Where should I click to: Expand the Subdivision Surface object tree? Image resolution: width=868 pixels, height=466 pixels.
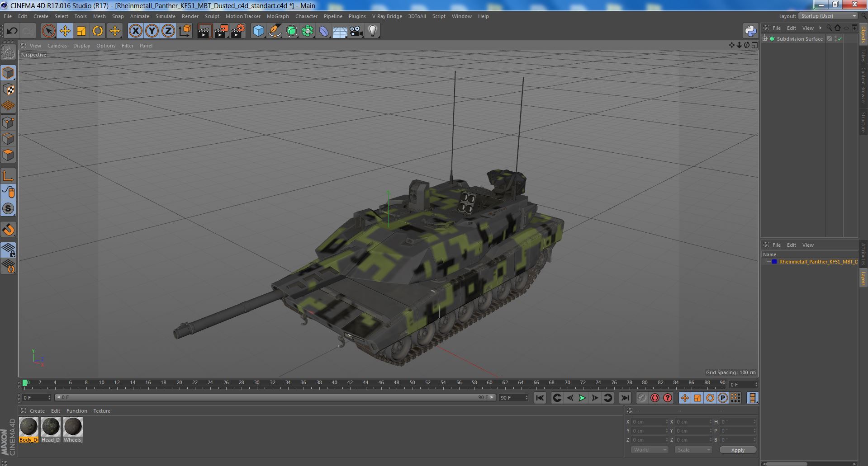[765, 39]
